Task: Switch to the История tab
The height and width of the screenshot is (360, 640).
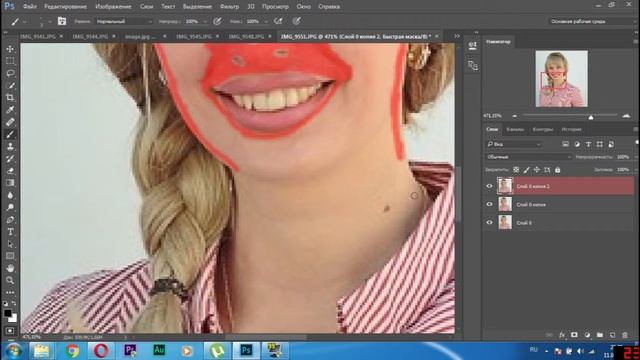Action: click(x=571, y=129)
